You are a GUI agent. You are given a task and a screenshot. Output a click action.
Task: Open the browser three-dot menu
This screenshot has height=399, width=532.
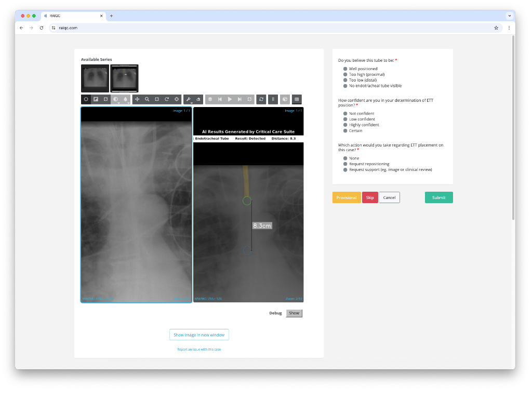point(509,28)
